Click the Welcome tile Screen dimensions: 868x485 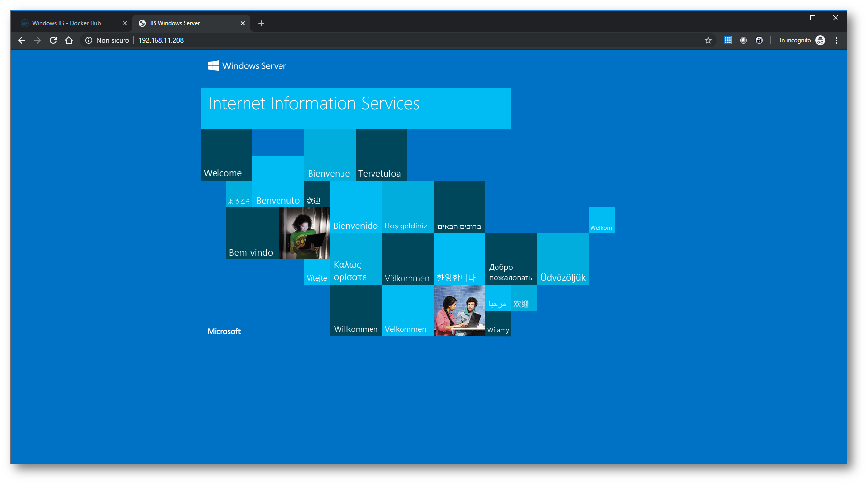[x=226, y=155]
